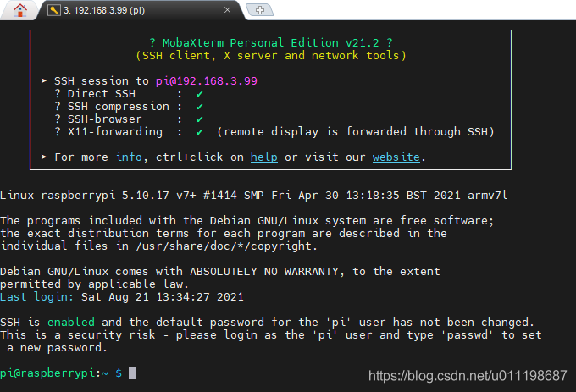Visit the website link in the banner

[x=396, y=157]
